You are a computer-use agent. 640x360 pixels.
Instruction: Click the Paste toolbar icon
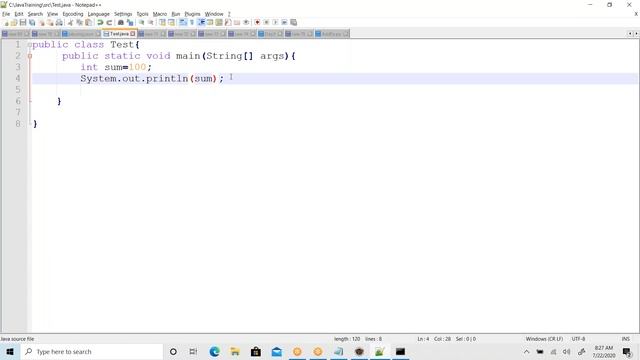click(88, 22)
